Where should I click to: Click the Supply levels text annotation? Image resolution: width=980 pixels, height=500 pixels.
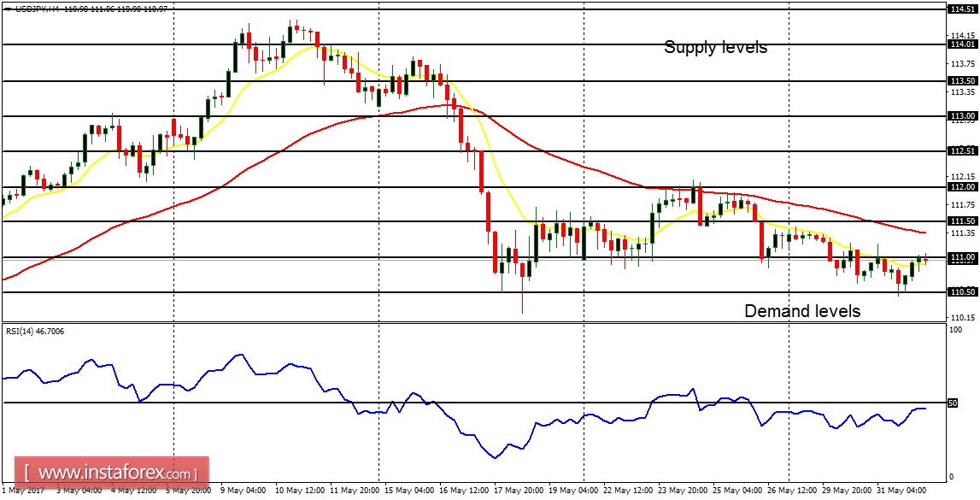(x=718, y=48)
